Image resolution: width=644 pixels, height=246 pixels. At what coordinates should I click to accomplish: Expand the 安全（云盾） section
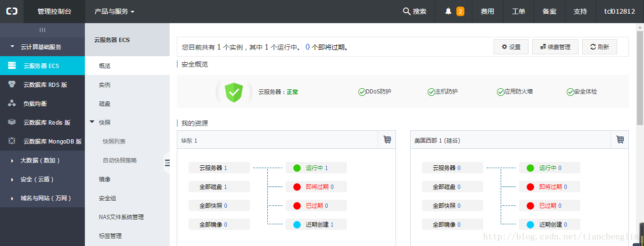click(42, 179)
